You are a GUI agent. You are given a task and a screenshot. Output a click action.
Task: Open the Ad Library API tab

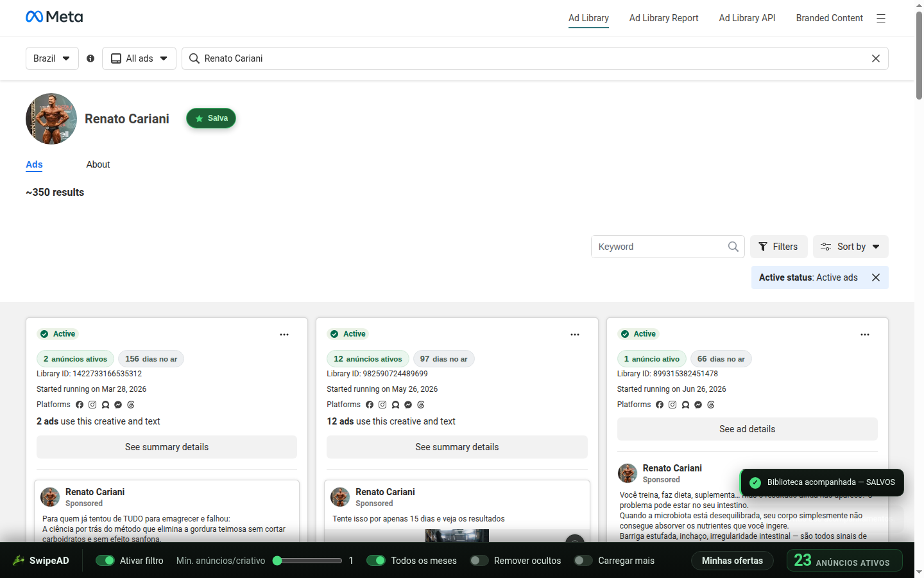pyautogui.click(x=748, y=18)
